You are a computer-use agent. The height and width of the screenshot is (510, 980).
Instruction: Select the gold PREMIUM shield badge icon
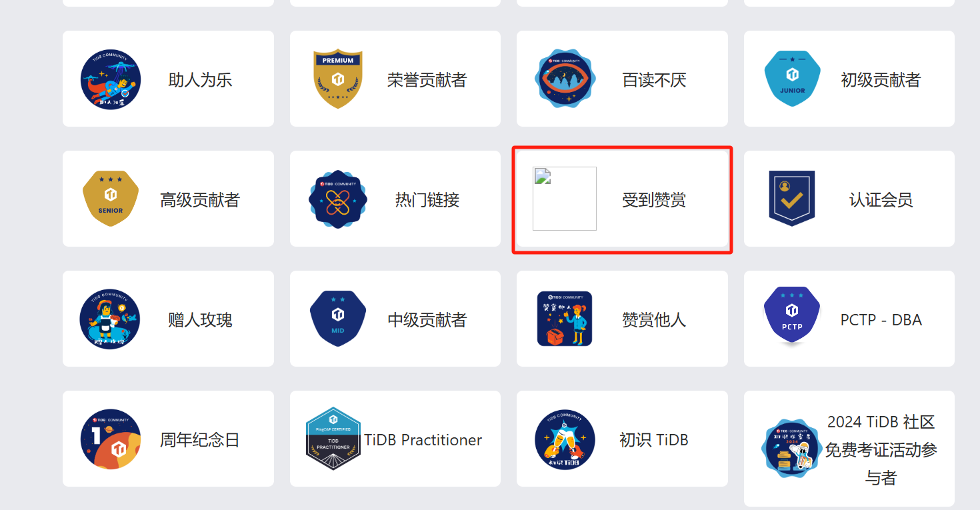tap(338, 79)
